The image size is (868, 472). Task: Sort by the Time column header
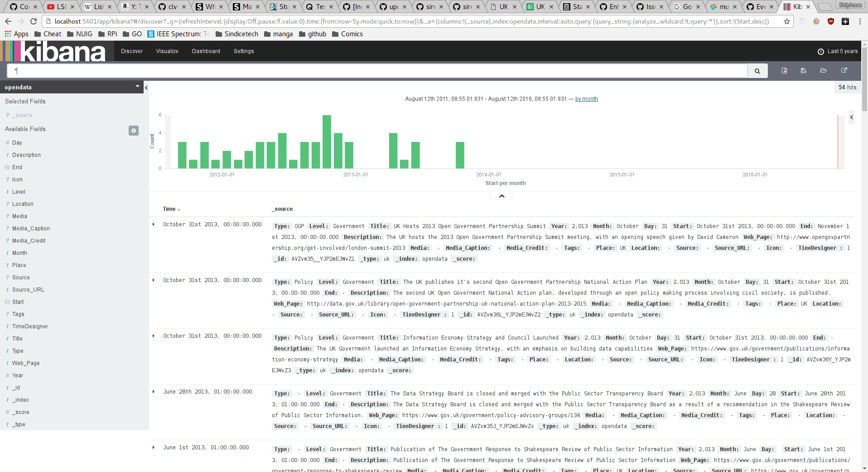point(172,209)
